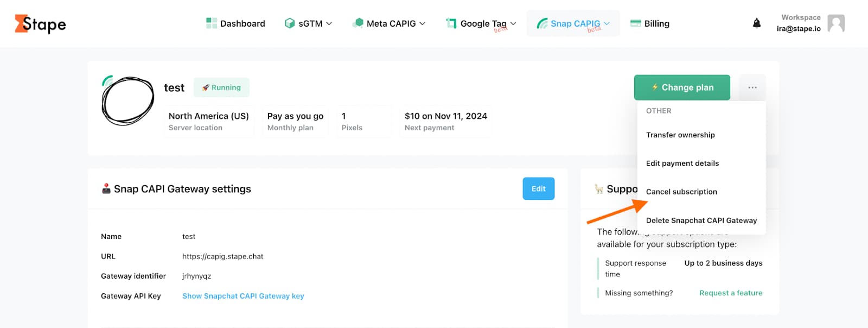Click the three-dots more options button
Viewport: 868px width, 328px height.
tap(752, 87)
